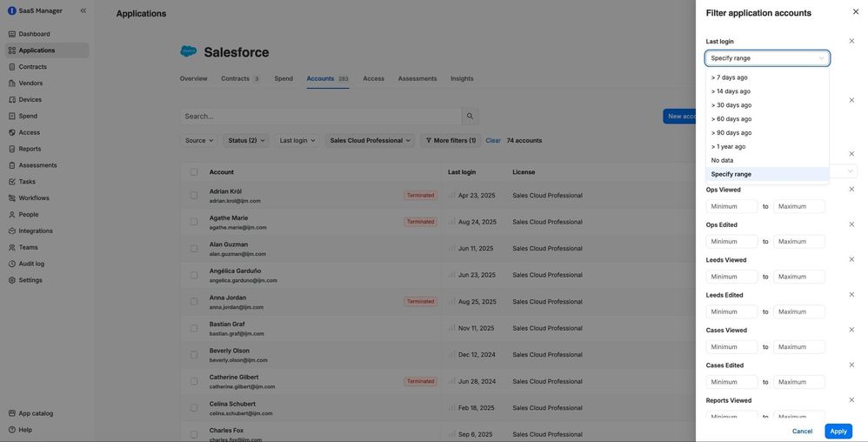The height and width of the screenshot is (442, 868).
Task: Focus the Ops Viewed Minimum field
Action: tap(731, 206)
